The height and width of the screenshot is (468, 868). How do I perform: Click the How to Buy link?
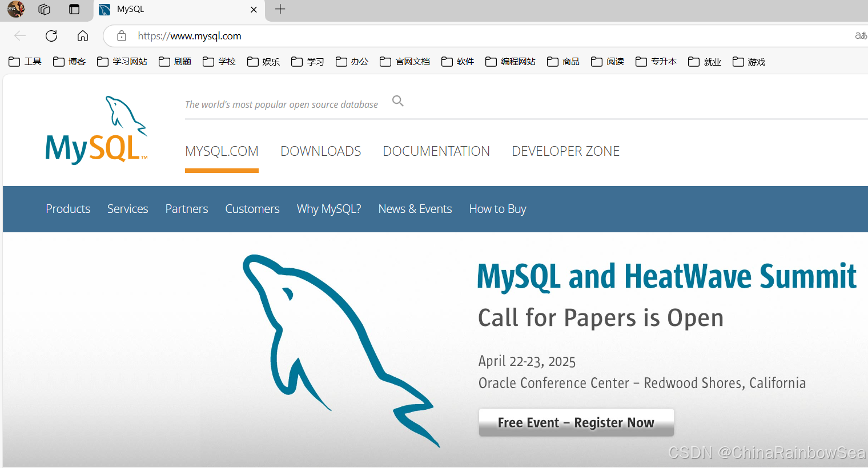click(497, 209)
